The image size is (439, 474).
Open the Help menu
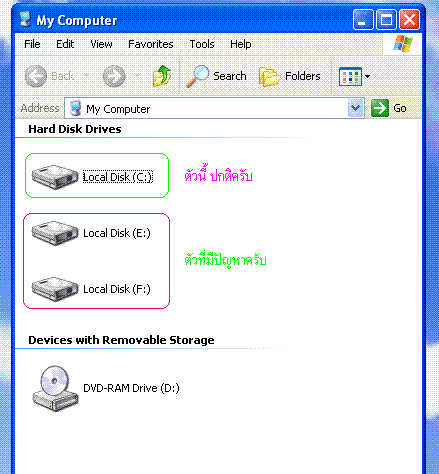pos(241,44)
